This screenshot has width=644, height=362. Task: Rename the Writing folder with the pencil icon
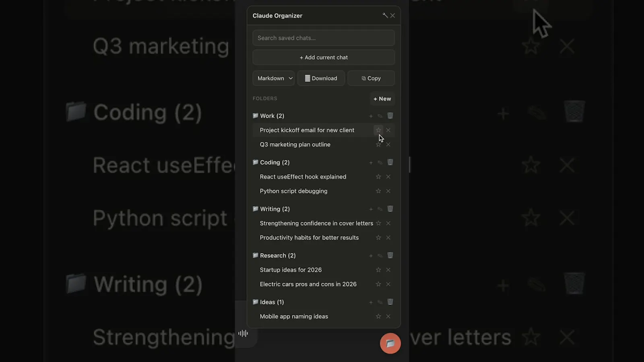(380, 209)
